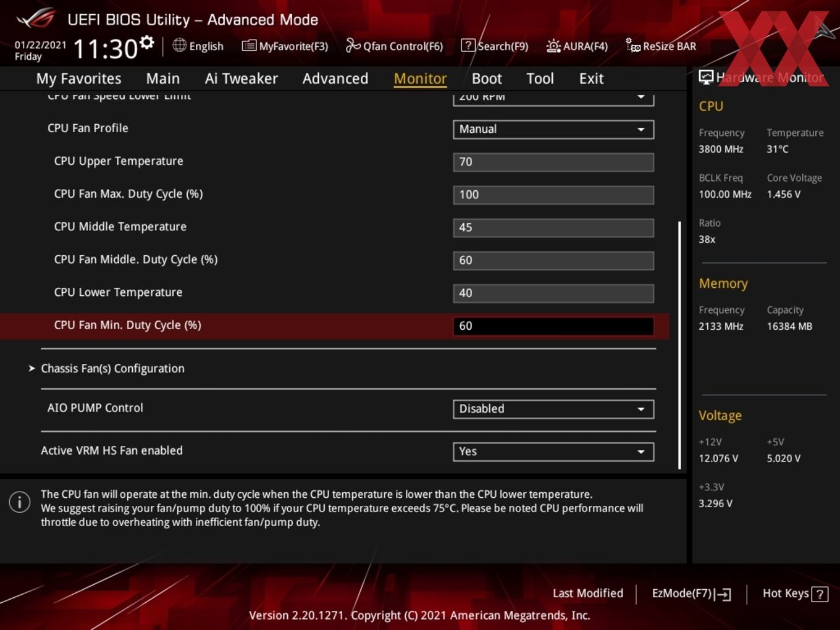
Task: Switch to the Tool tab
Action: click(x=540, y=78)
